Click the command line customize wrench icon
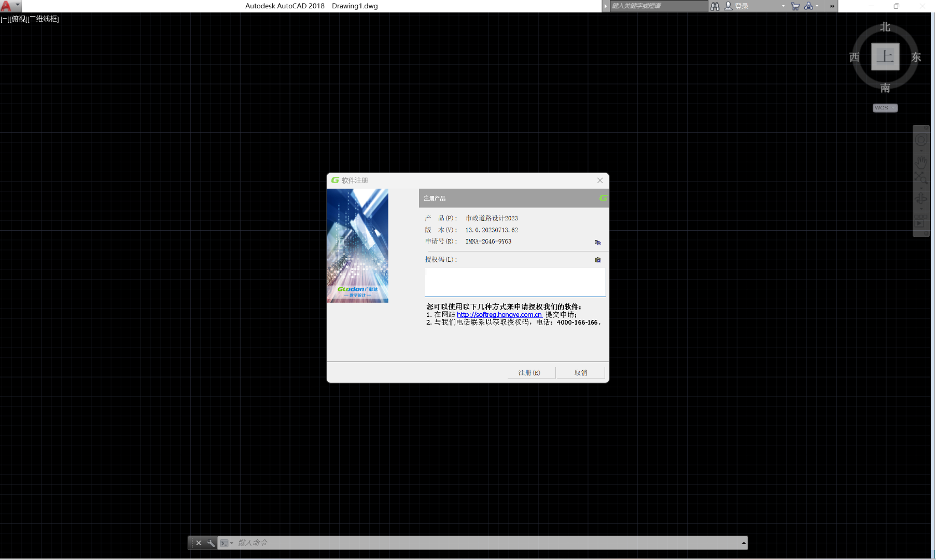Viewport: 936px width, 560px height. [211, 543]
